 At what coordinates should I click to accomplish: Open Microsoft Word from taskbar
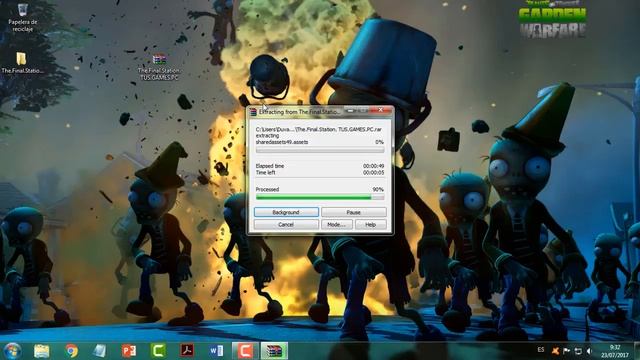[216, 351]
